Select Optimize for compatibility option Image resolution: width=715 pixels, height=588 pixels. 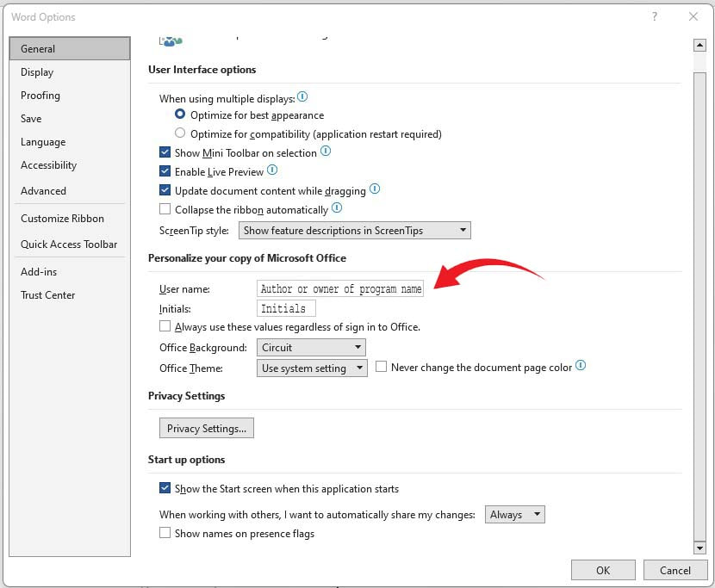coord(180,133)
